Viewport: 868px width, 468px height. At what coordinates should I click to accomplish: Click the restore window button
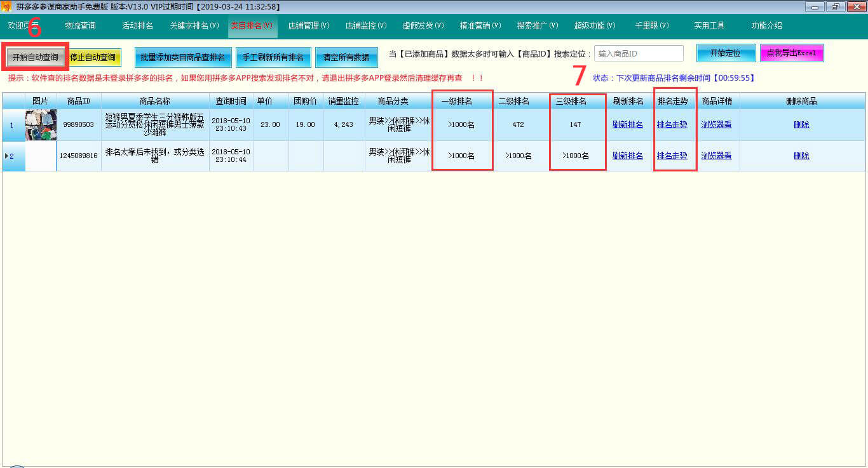tap(835, 6)
